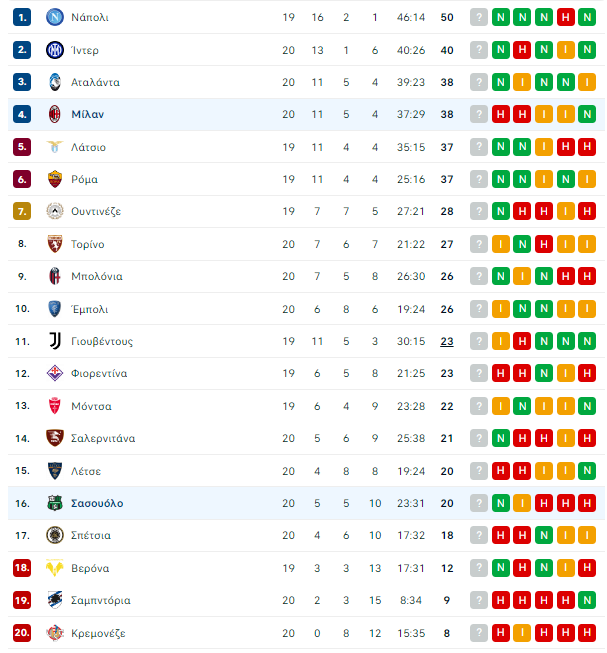
Task: Click the Fiorentina purple crest icon
Action: pos(55,373)
